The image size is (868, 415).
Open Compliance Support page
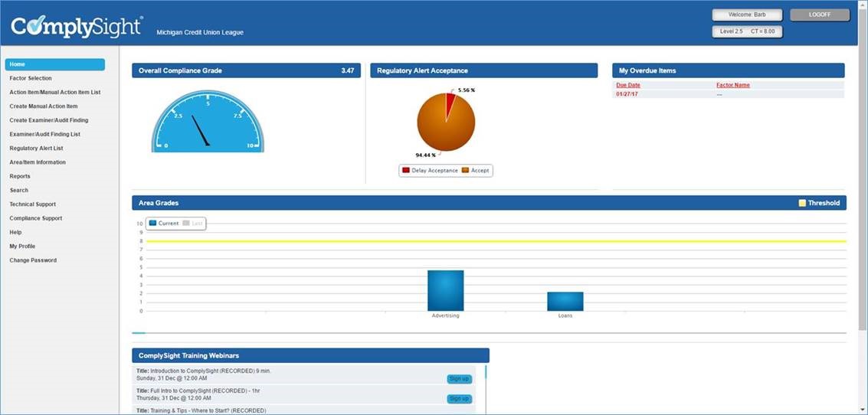(x=35, y=218)
